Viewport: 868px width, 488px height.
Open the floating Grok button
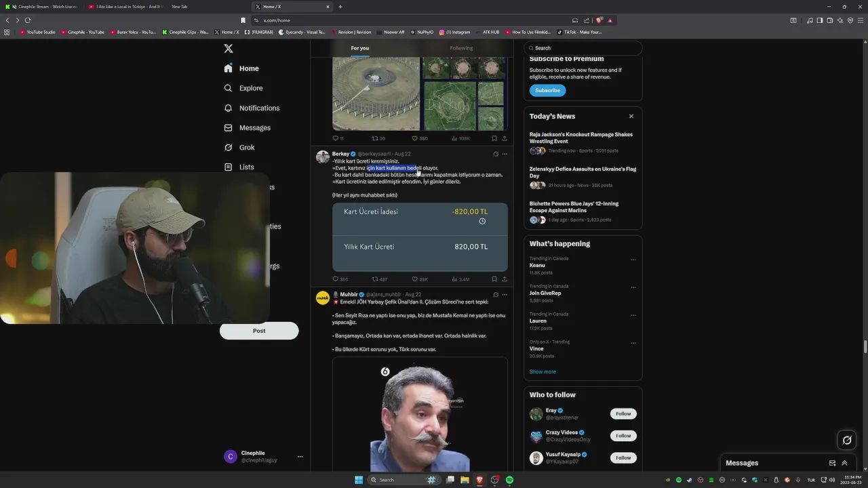tap(847, 441)
